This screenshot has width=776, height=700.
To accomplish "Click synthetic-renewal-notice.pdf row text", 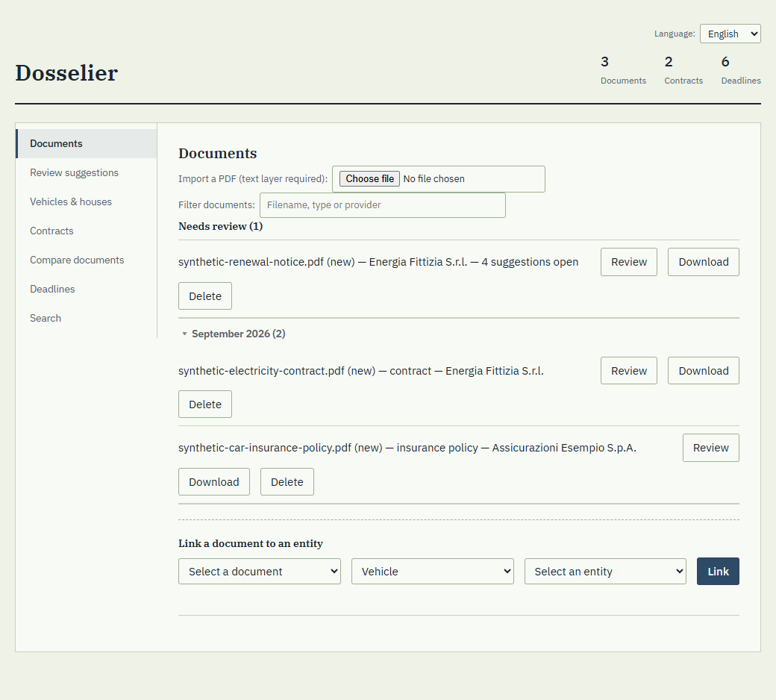I will 378,262.
